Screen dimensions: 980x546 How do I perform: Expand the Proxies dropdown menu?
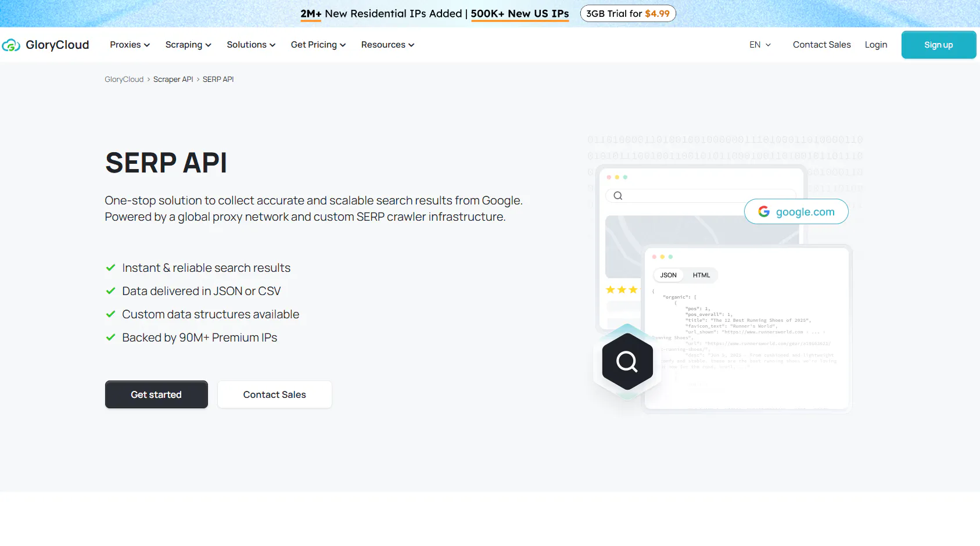click(130, 45)
